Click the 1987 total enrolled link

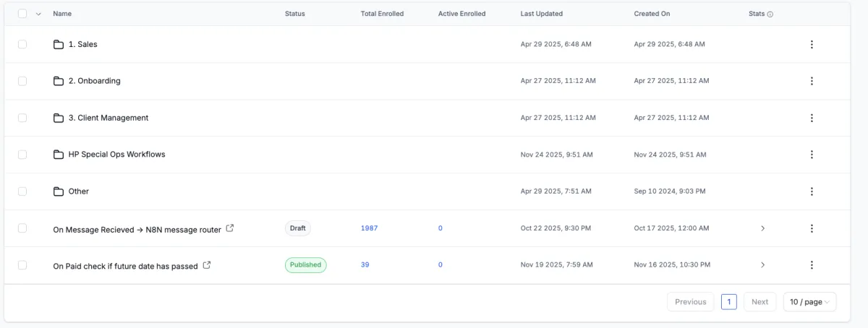pos(369,228)
